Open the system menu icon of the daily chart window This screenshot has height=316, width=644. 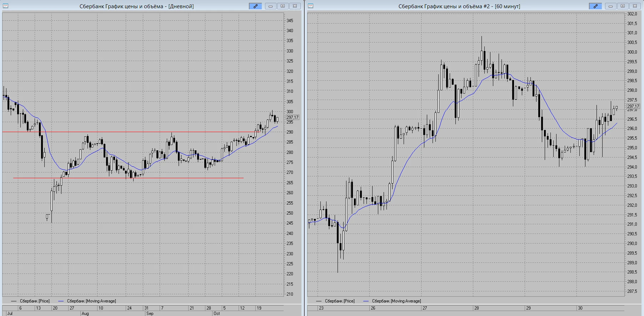(x=5, y=6)
